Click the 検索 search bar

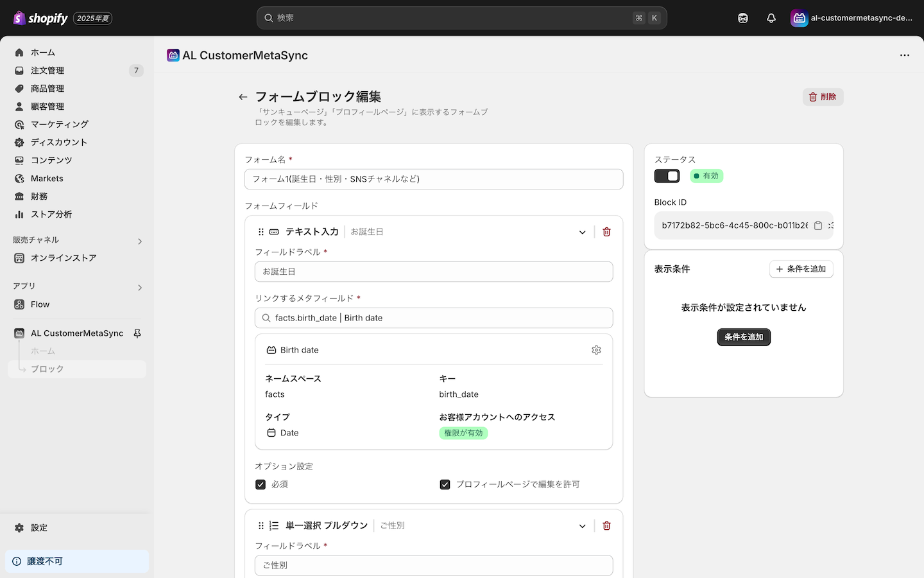(461, 18)
